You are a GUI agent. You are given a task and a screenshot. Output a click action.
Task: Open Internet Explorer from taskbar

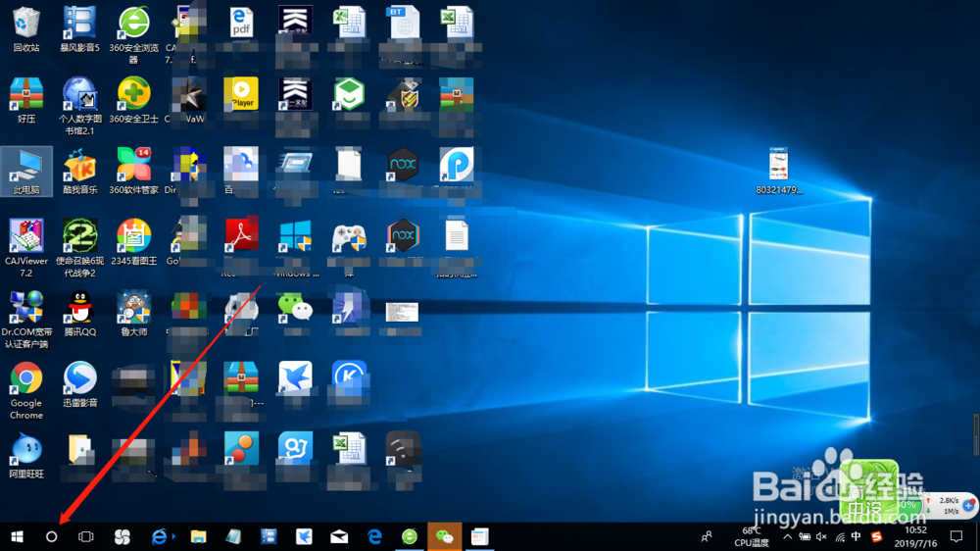(x=160, y=536)
